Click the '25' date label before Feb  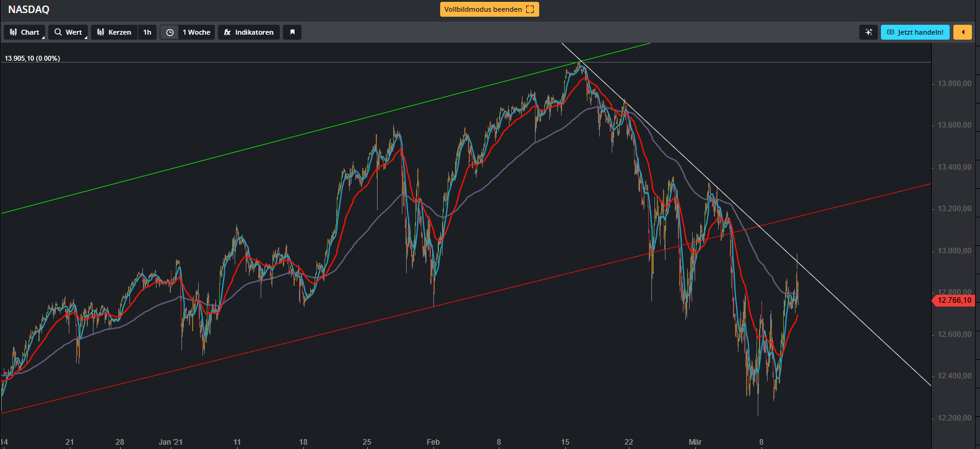point(367,442)
